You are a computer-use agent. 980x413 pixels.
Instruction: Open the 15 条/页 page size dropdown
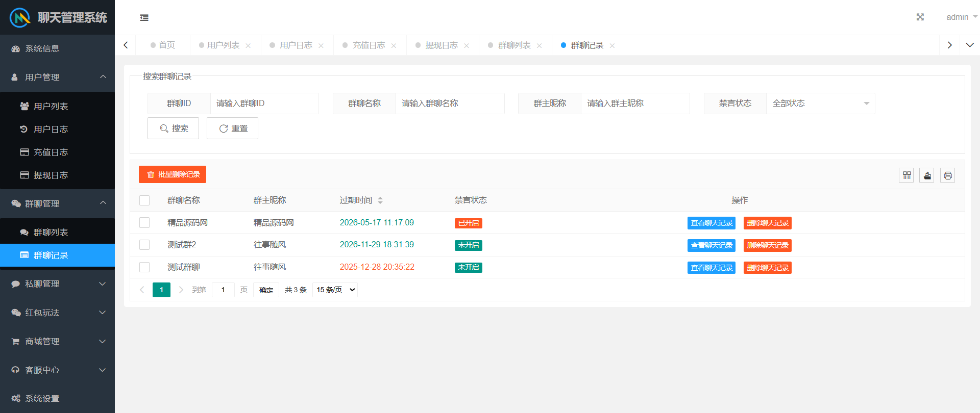pyautogui.click(x=335, y=290)
